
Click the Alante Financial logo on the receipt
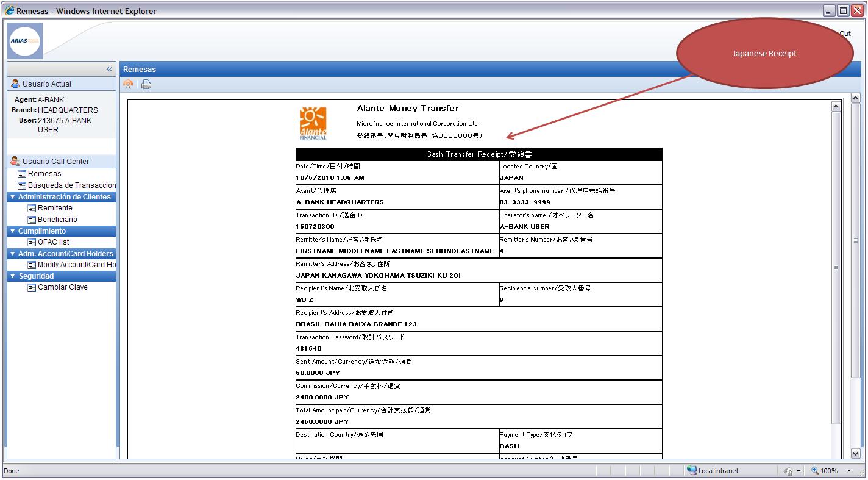pyautogui.click(x=313, y=124)
